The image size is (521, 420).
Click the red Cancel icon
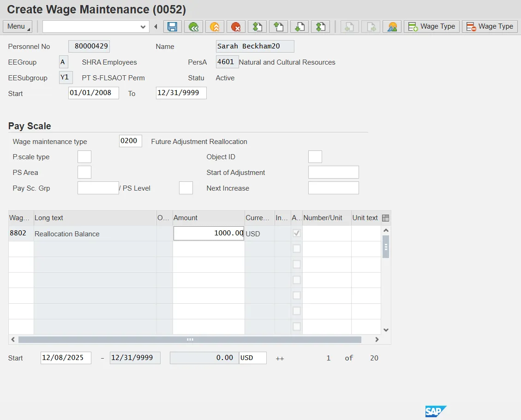click(x=236, y=27)
